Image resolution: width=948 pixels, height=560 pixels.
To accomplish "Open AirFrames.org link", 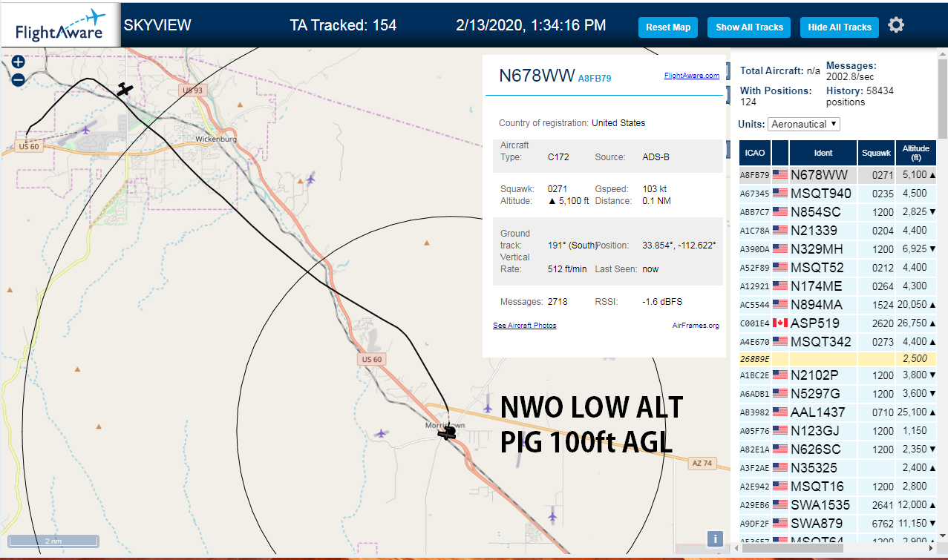I will [x=696, y=326].
